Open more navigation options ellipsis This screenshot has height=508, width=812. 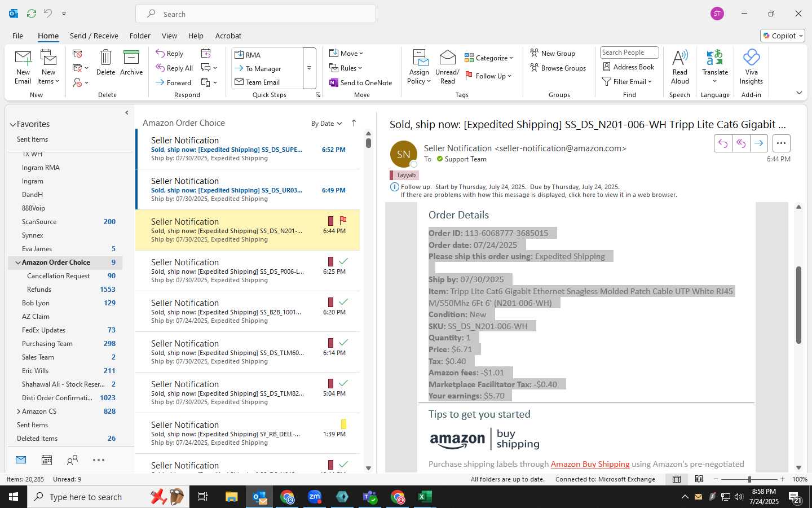[x=99, y=460]
